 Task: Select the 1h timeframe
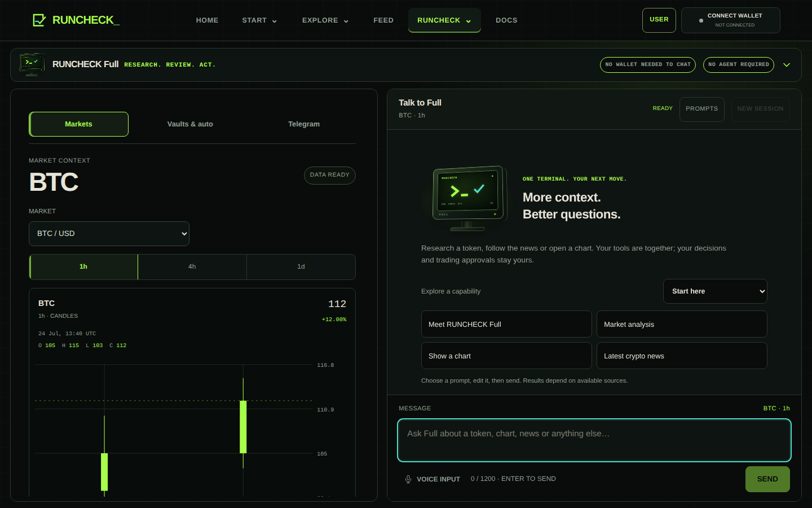(x=83, y=267)
